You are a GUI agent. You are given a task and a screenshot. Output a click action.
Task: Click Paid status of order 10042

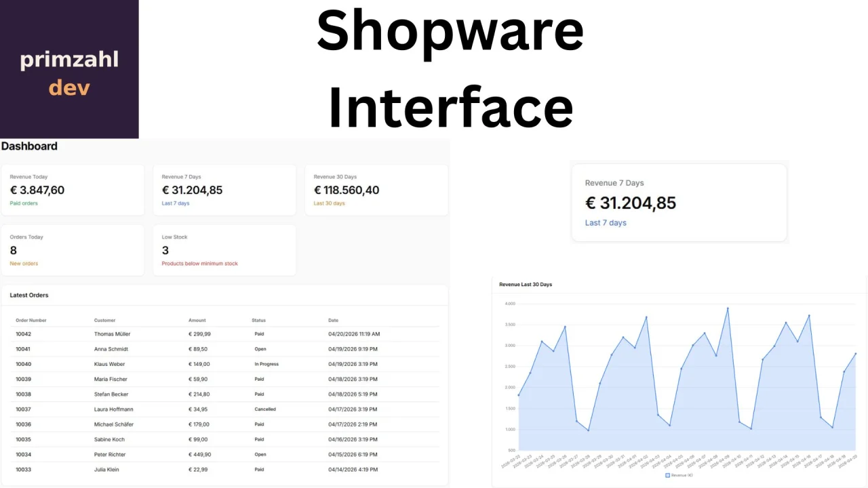pyautogui.click(x=259, y=334)
